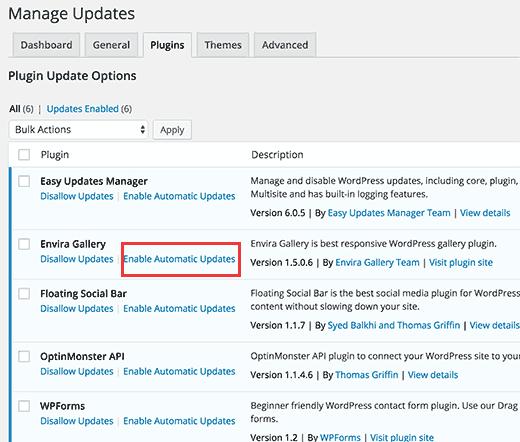This screenshot has width=520, height=442.
Task: Toggle the select-all checkbox in Plugin header
Action: 24,155
